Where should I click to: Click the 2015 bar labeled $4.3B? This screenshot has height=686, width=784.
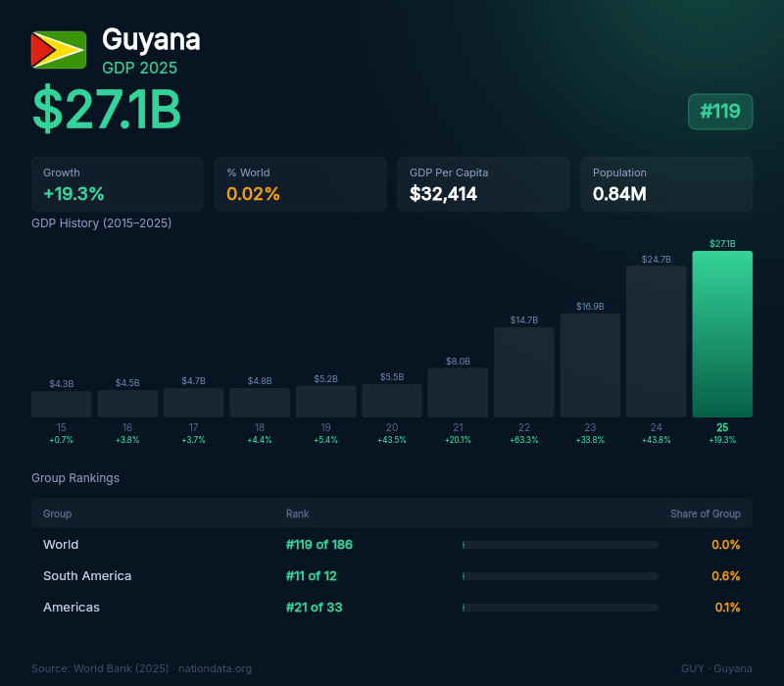(62, 404)
